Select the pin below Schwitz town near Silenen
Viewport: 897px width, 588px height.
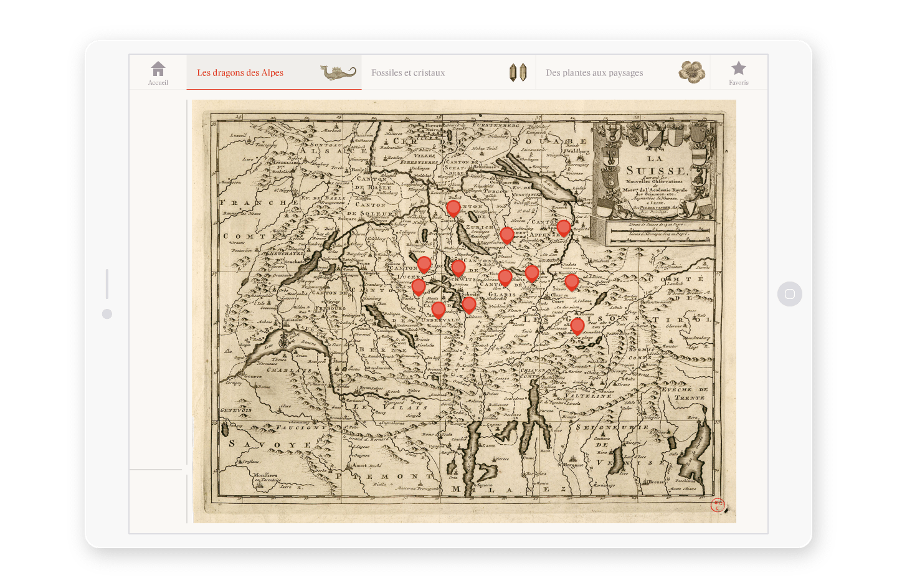pyautogui.click(x=469, y=305)
